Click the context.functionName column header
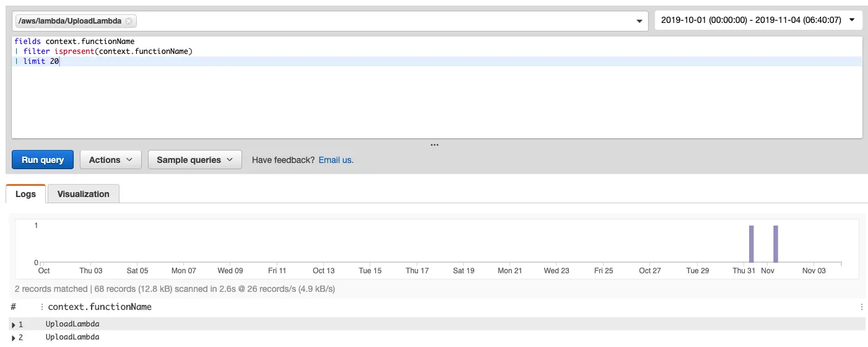Screen dimensions: 868x347 tap(100, 307)
